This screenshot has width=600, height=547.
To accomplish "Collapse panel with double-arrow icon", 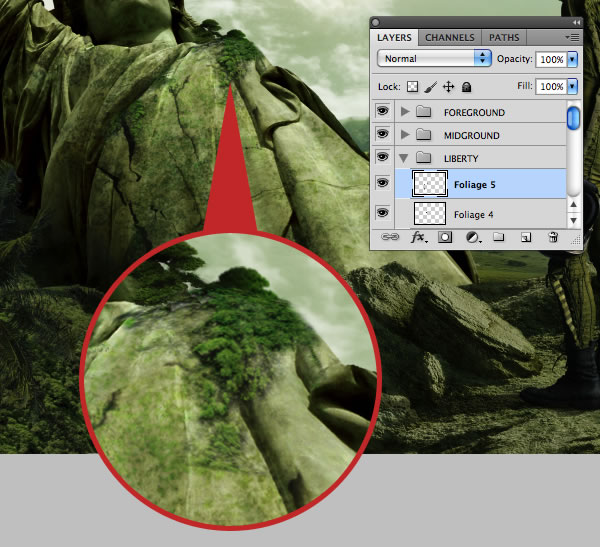I will click(576, 23).
